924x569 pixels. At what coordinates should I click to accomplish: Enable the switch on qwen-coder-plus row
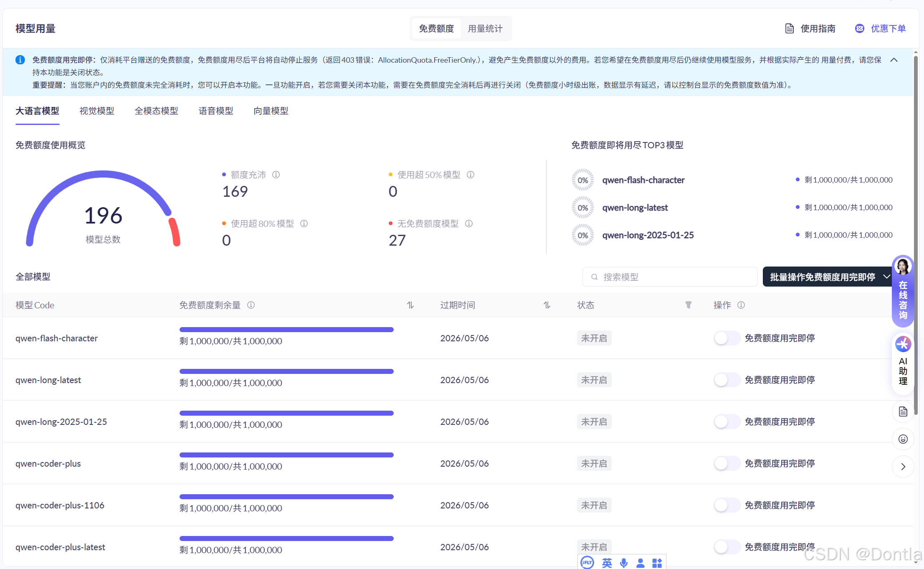coord(727,463)
